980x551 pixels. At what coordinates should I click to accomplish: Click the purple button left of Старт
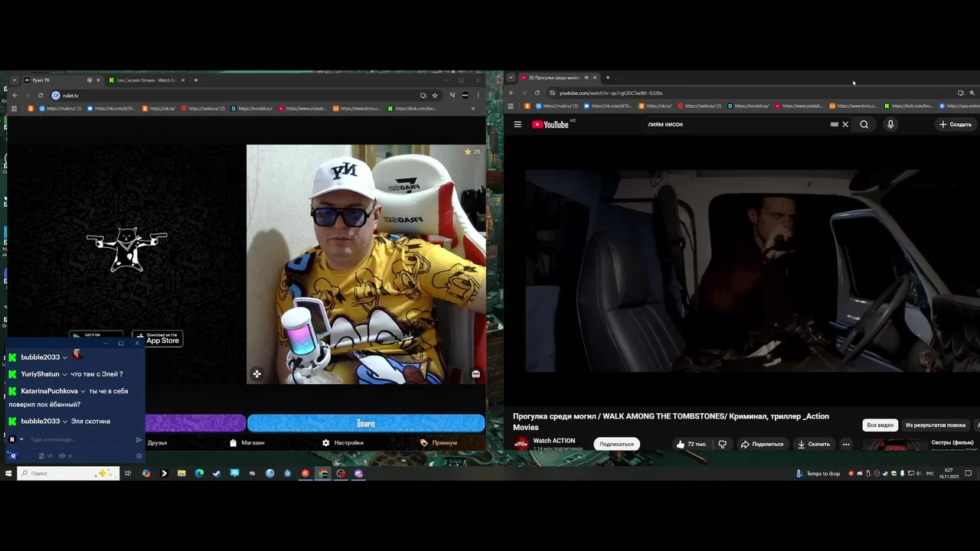tap(194, 423)
